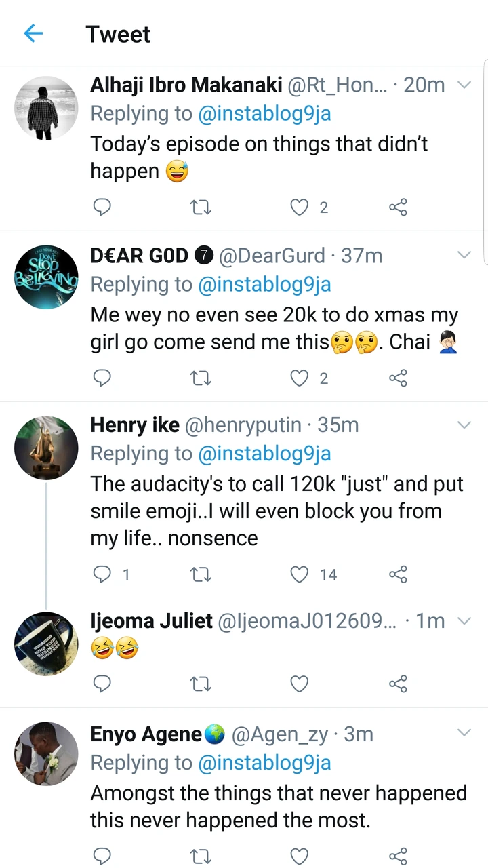488x868 pixels.
Task: Like Alhaji Ibro Makanaki's tweet
Action: pos(300,207)
